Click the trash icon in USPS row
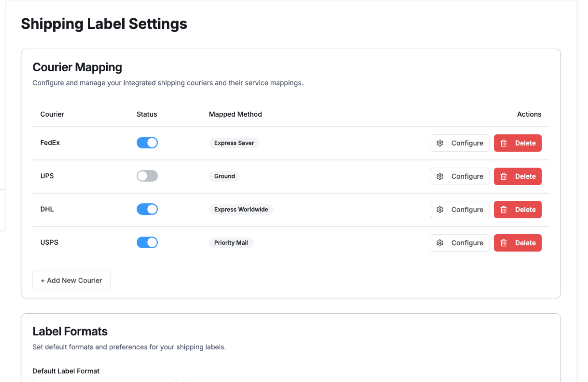This screenshot has height=382, width=588. [x=503, y=243]
